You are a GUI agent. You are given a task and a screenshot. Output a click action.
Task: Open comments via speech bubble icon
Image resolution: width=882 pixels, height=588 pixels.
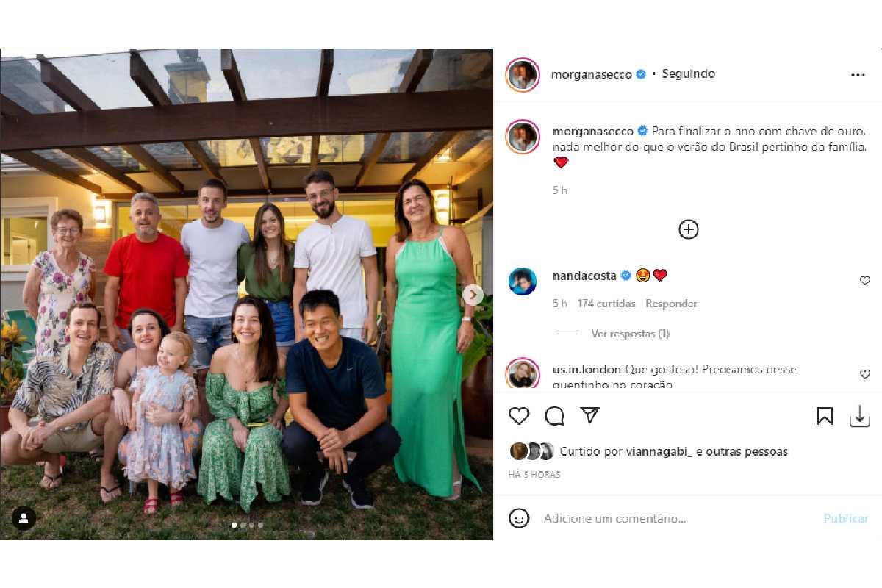(x=555, y=416)
